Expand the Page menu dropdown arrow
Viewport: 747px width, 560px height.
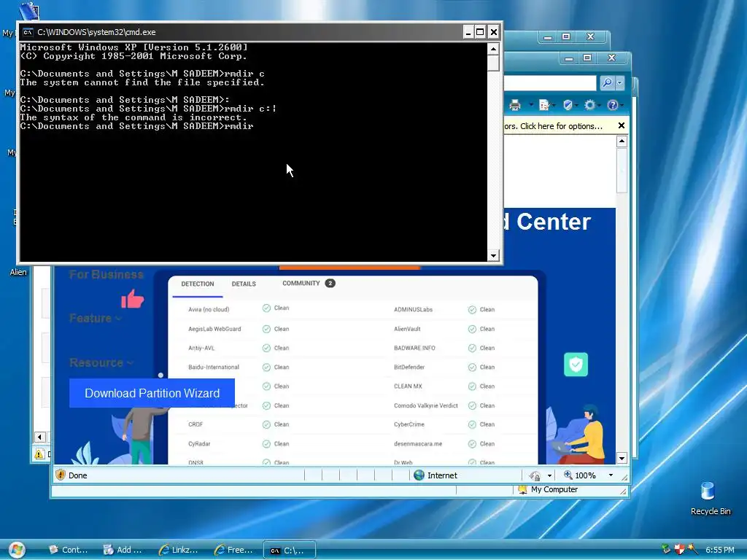point(554,105)
